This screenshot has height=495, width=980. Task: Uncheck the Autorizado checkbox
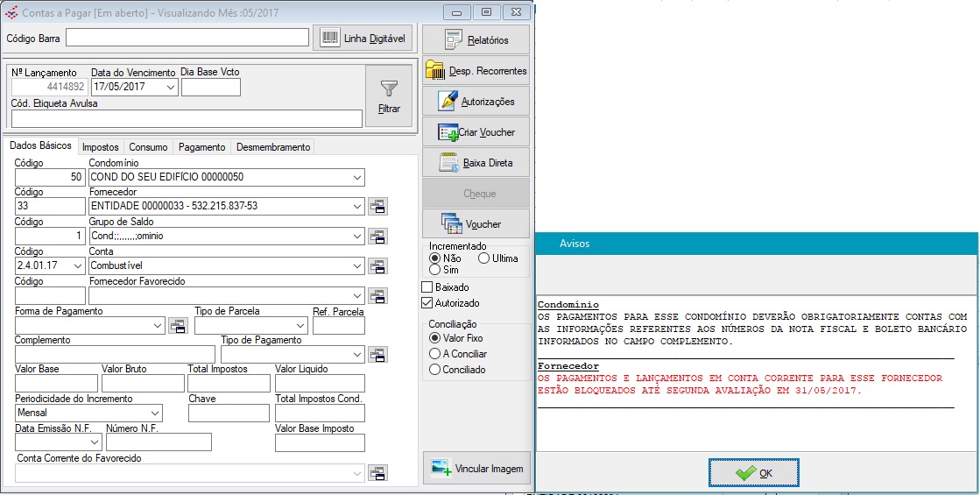click(x=427, y=303)
